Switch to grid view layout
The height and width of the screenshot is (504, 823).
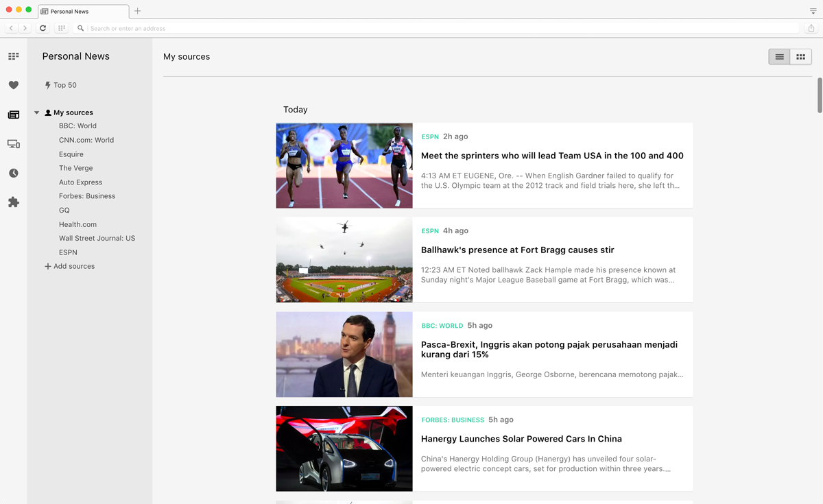[x=800, y=57]
